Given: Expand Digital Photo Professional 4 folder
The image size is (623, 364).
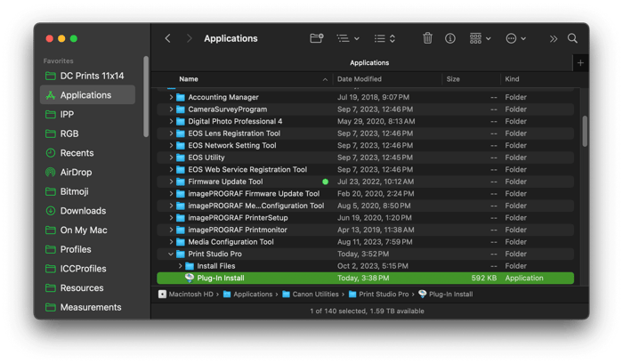Looking at the screenshot, I should pyautogui.click(x=171, y=121).
